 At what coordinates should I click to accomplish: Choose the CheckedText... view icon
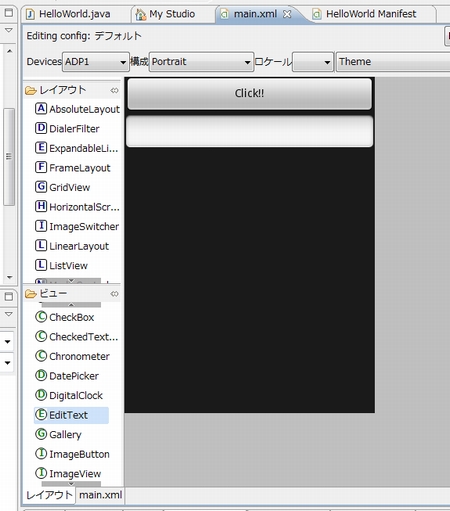(x=41, y=336)
